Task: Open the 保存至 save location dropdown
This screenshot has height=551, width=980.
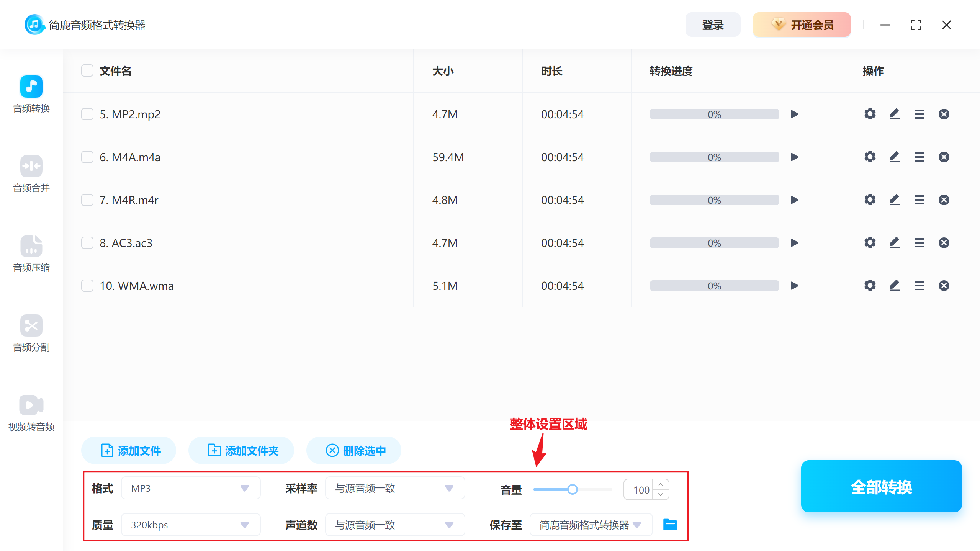Action: pos(637,525)
